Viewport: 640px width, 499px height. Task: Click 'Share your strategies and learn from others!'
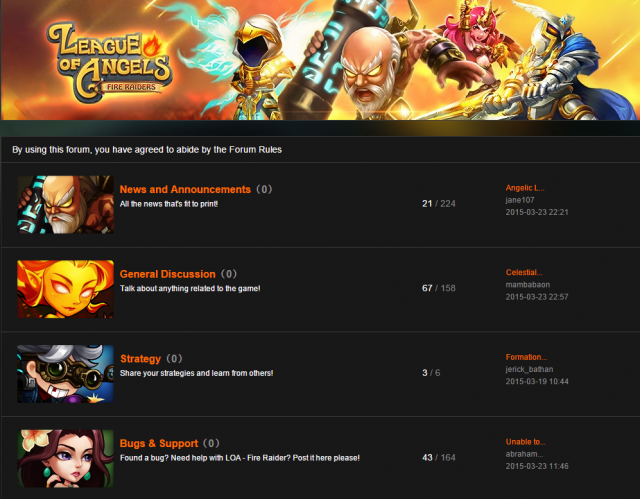point(196,373)
